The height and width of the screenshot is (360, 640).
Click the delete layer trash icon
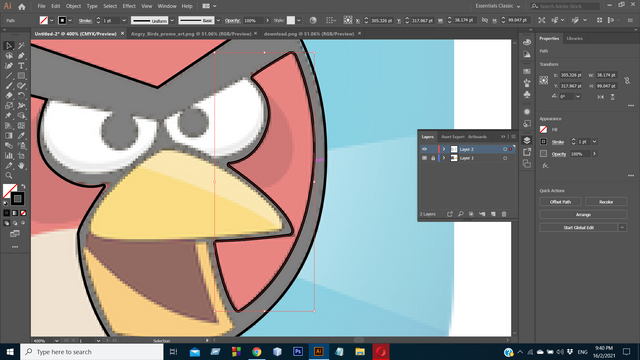click(504, 214)
